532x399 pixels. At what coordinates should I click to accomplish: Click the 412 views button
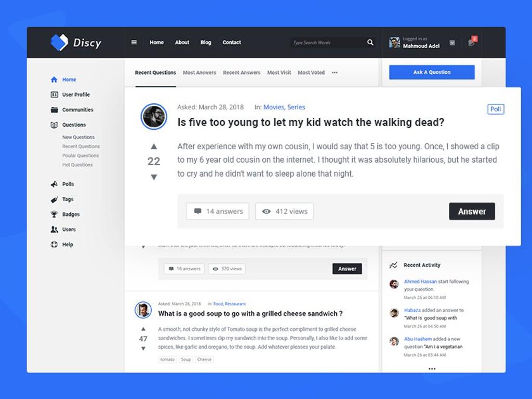pyautogui.click(x=284, y=211)
